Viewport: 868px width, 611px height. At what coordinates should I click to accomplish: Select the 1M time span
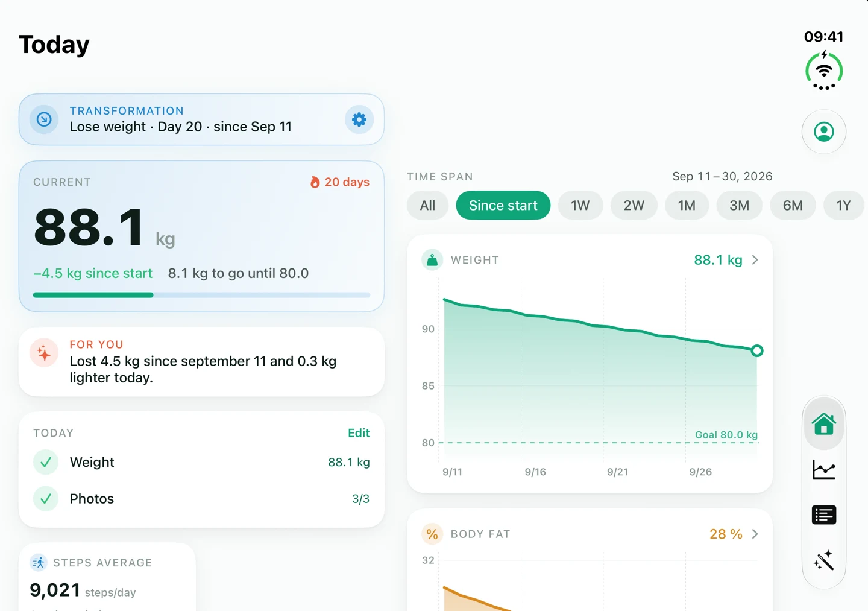[687, 206]
